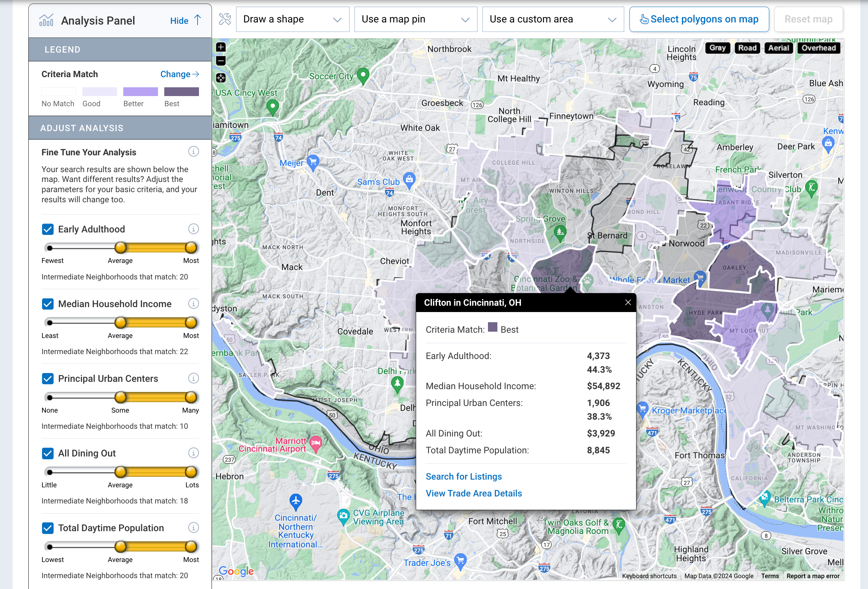Switch map to Gray view

click(717, 48)
